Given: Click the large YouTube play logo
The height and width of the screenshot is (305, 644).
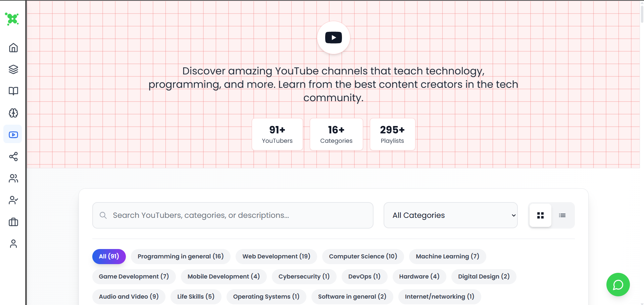Looking at the screenshot, I should (334, 38).
